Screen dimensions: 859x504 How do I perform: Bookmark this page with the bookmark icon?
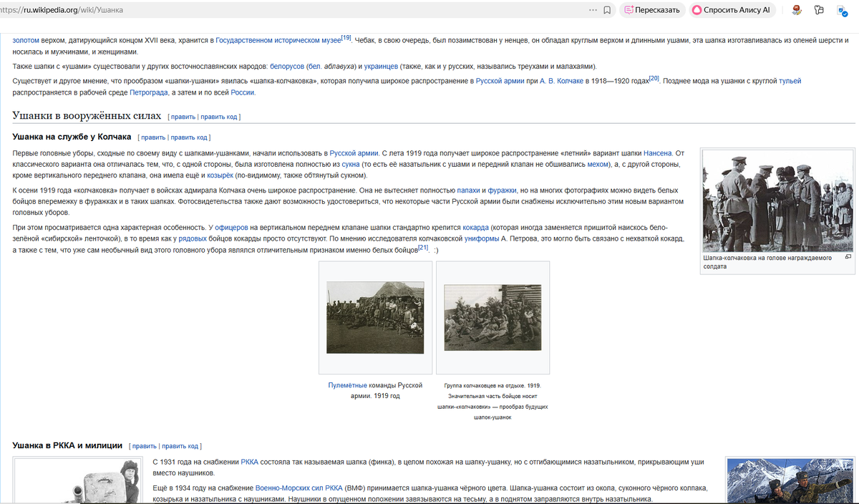[607, 10]
